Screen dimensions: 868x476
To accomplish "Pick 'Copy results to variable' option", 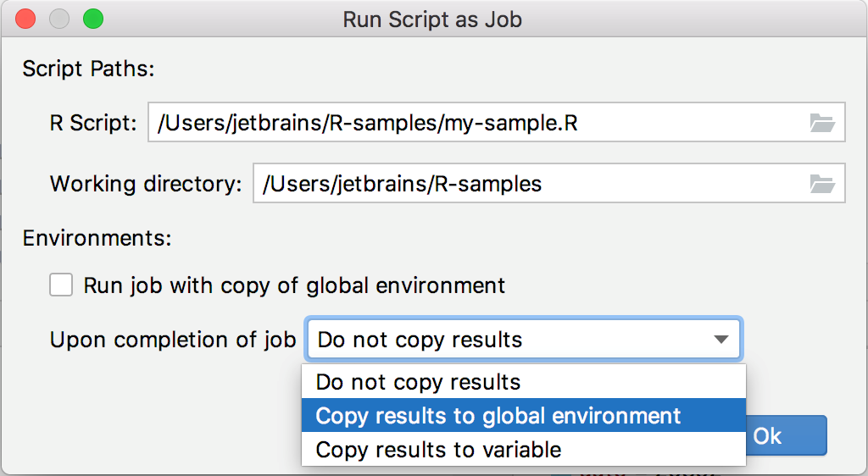I will tap(438, 449).
